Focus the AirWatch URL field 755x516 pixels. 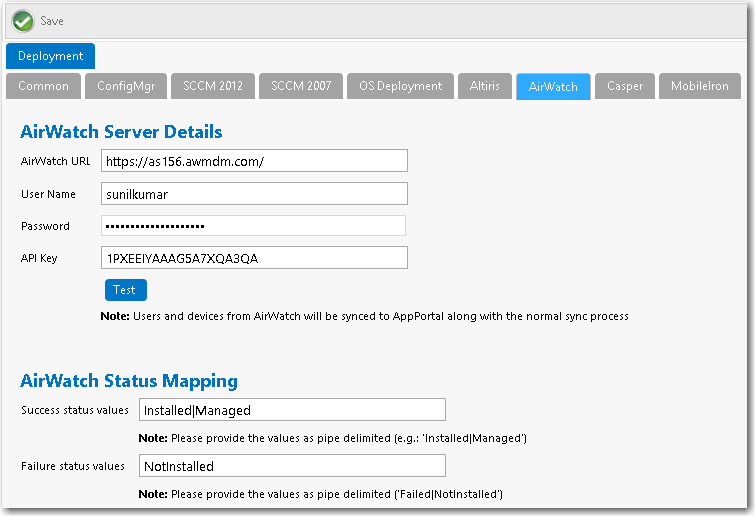click(254, 161)
